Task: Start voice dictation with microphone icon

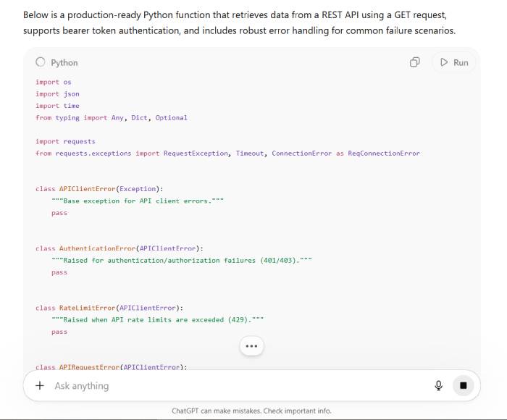Action: pos(438,385)
